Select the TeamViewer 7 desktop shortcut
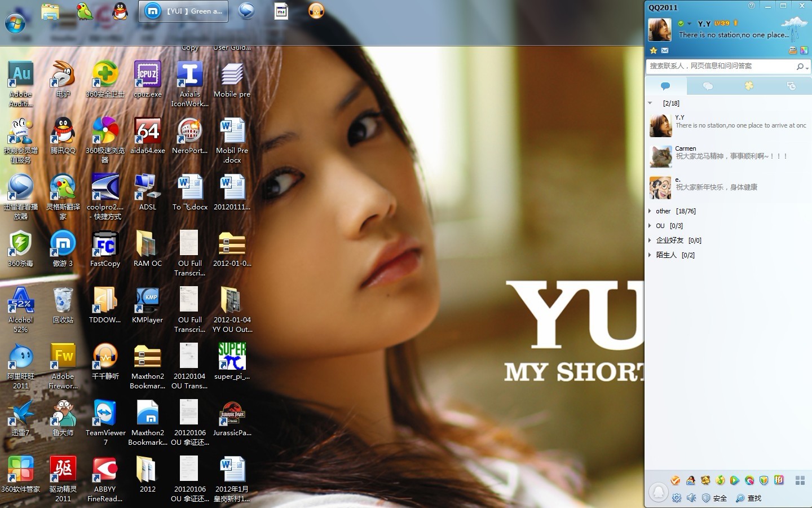 coord(105,423)
